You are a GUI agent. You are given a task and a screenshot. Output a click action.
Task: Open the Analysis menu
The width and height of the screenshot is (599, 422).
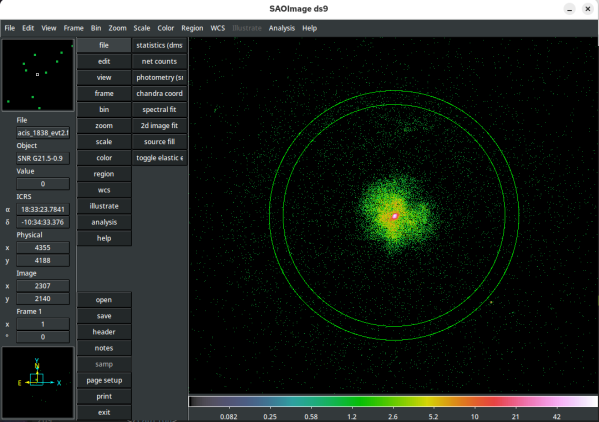click(282, 28)
